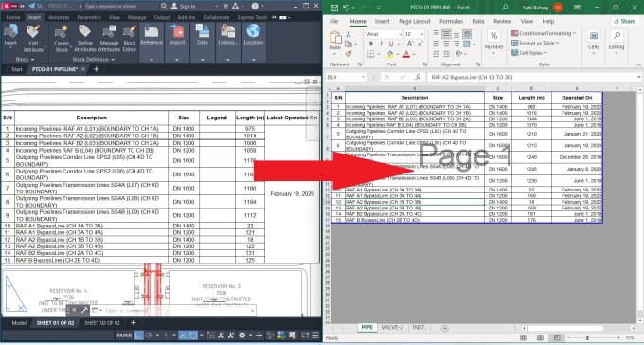
Task: Add a new layout tab in AutoCAD
Action: pyautogui.click(x=134, y=323)
